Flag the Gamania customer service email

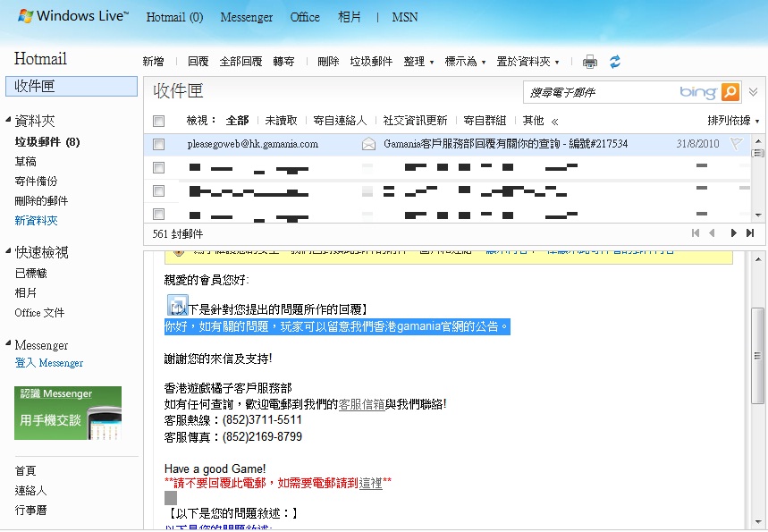click(x=737, y=144)
